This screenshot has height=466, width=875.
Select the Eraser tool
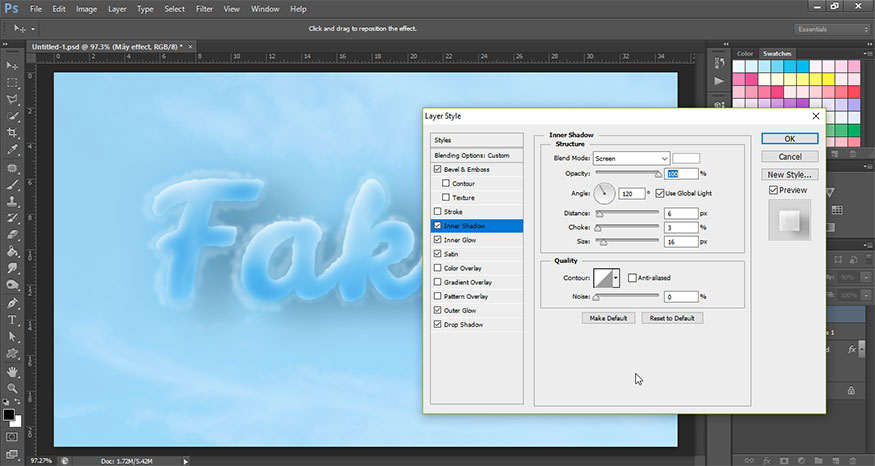coord(12,235)
